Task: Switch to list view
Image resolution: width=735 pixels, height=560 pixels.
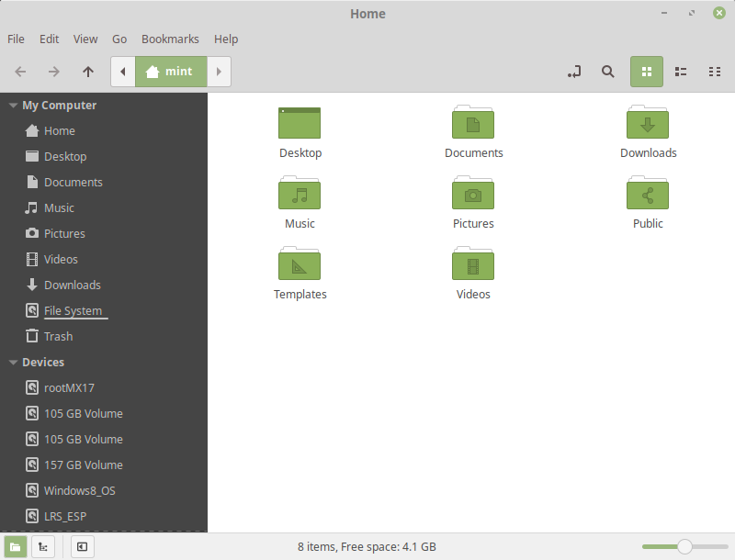Action: (x=680, y=72)
